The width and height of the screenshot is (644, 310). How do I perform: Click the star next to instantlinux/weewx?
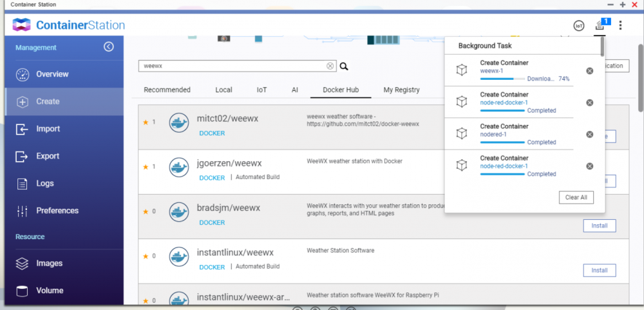146,256
